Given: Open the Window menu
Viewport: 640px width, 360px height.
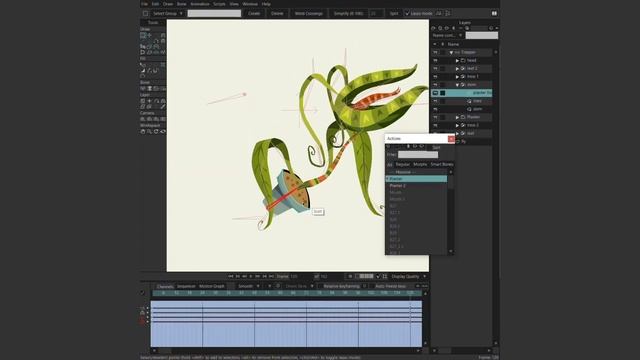Looking at the screenshot, I should pyautogui.click(x=250, y=4).
